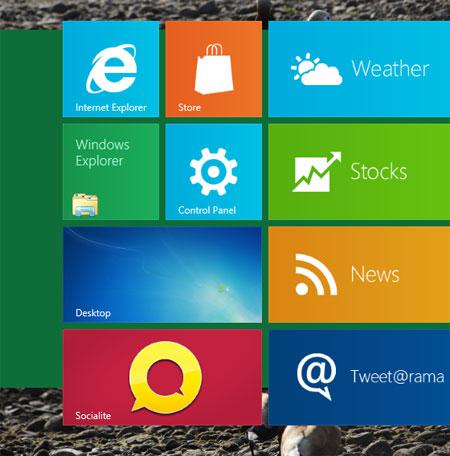
Task: Click the Weather sun and cloud icon
Action: 316,69
